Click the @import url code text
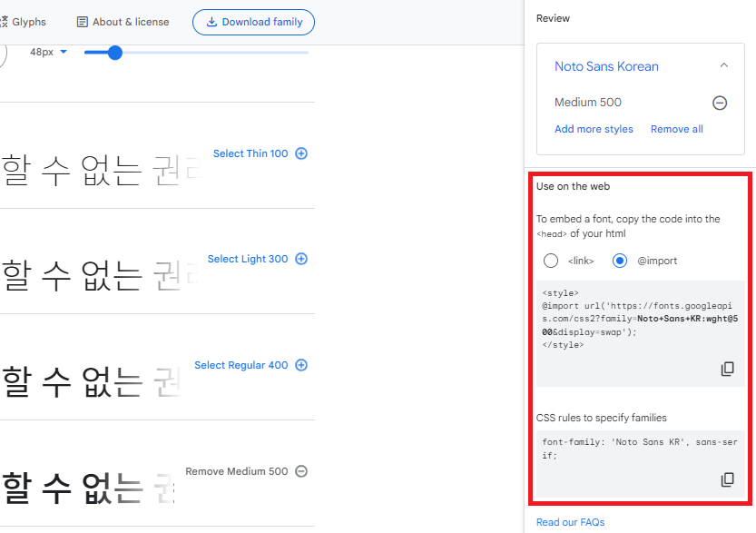Viewport: 756px width, 533px height. click(x=640, y=319)
